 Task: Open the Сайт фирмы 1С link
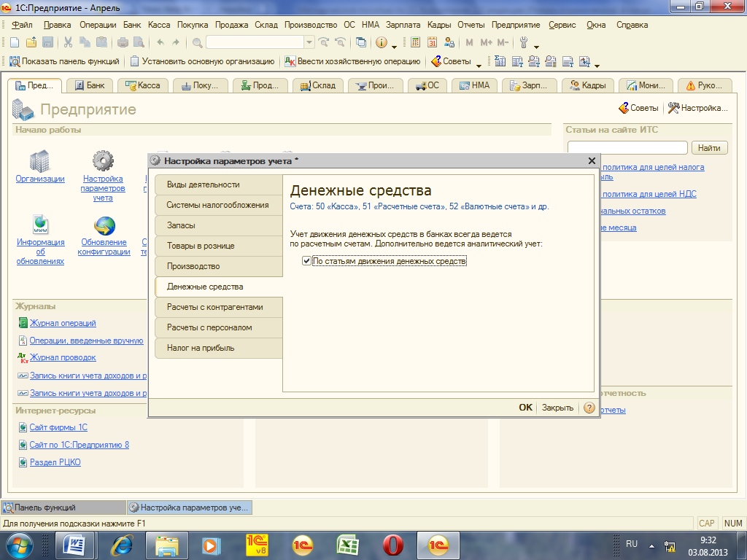(58, 427)
